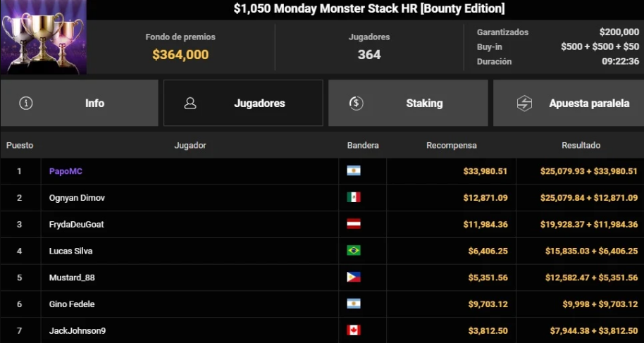Open the Info tab

tap(80, 103)
